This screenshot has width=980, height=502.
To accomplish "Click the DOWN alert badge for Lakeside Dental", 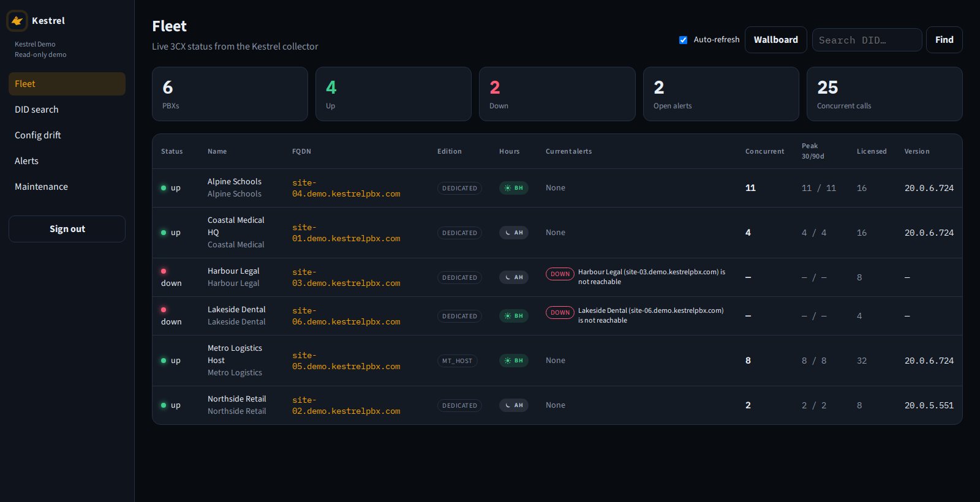I will [x=560, y=313].
